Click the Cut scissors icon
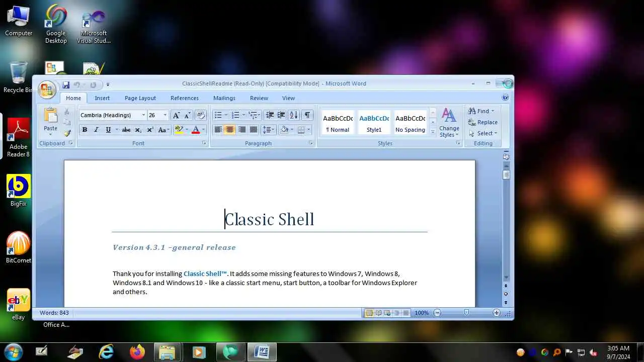This screenshot has width=644, height=362. [x=66, y=112]
